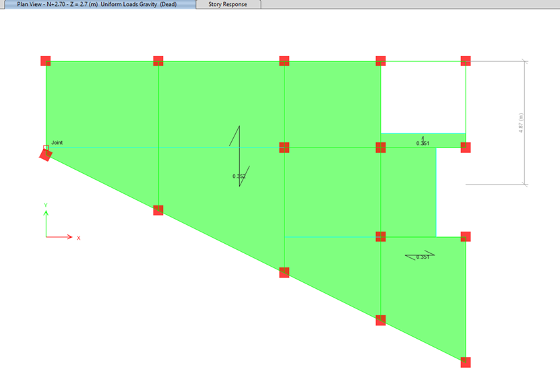Select the 0.351 load in lower-right slab
Viewport: 560px width, 392px height.
click(423, 257)
